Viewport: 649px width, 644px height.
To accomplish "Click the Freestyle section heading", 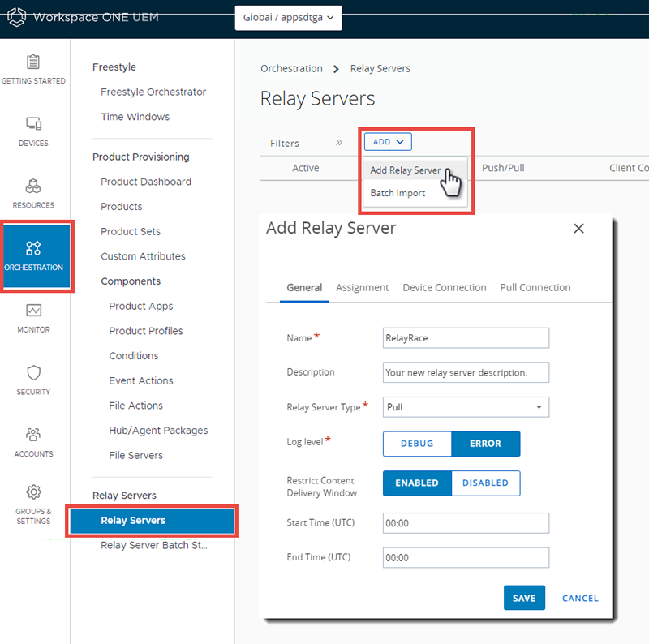I will coord(114,67).
